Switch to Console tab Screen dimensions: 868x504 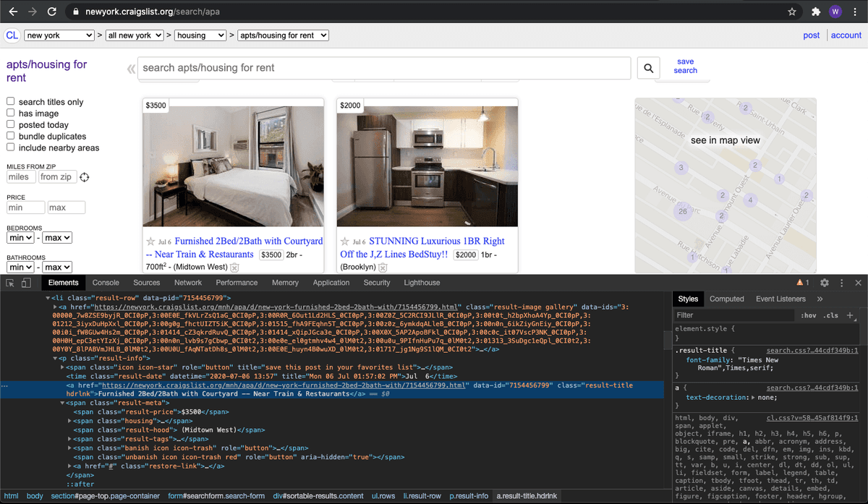(106, 283)
